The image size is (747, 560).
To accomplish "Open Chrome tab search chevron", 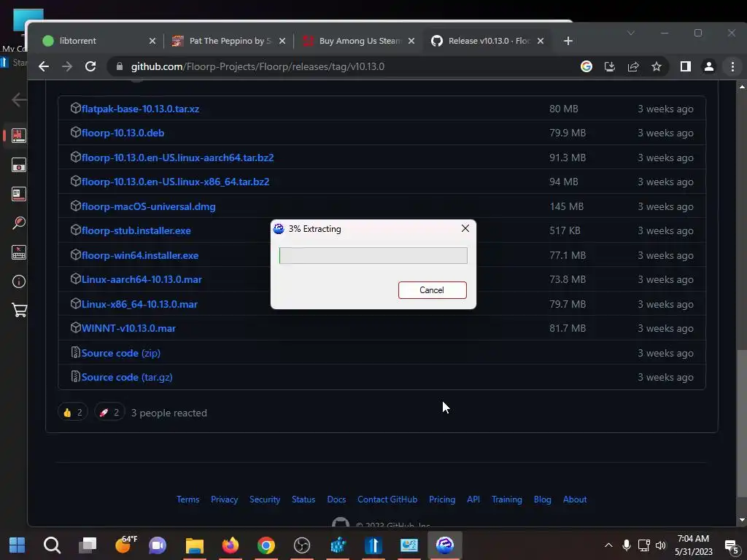I will tap(631, 33).
